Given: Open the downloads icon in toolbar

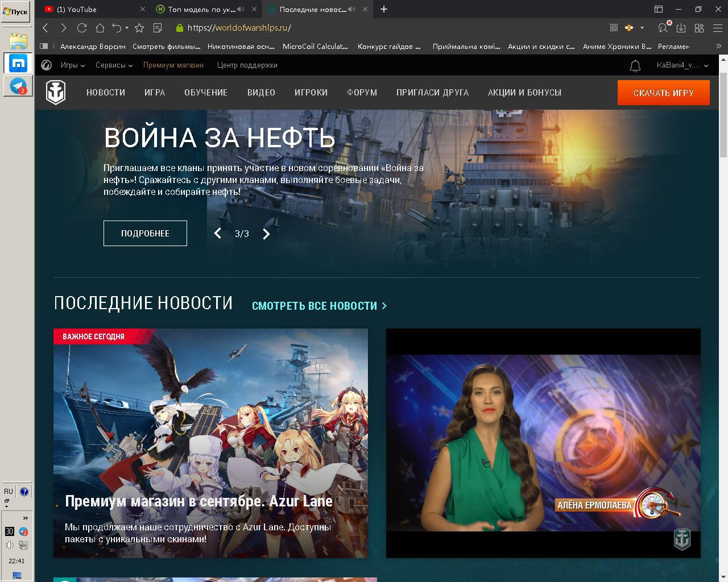Looking at the screenshot, I should click(x=681, y=28).
